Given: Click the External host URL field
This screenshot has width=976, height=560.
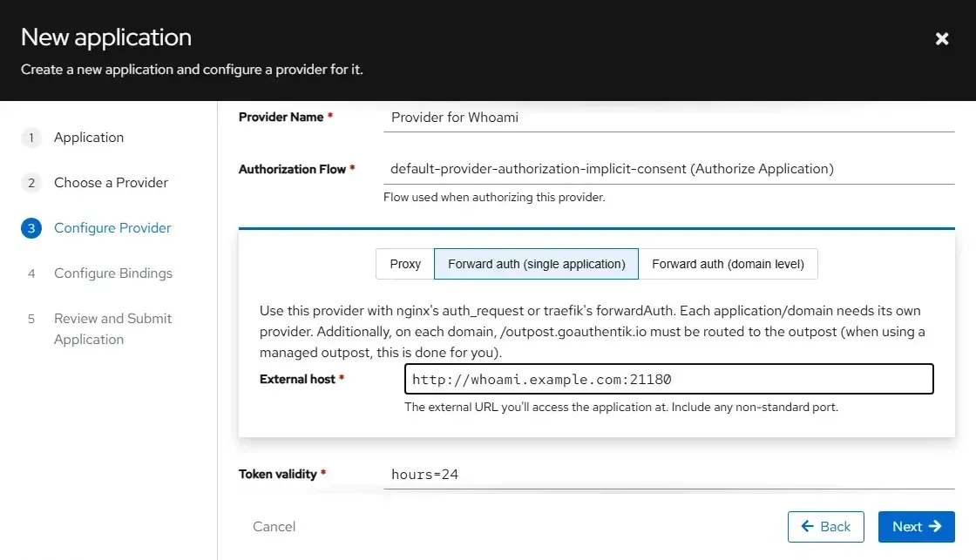Looking at the screenshot, I should click(x=668, y=379).
